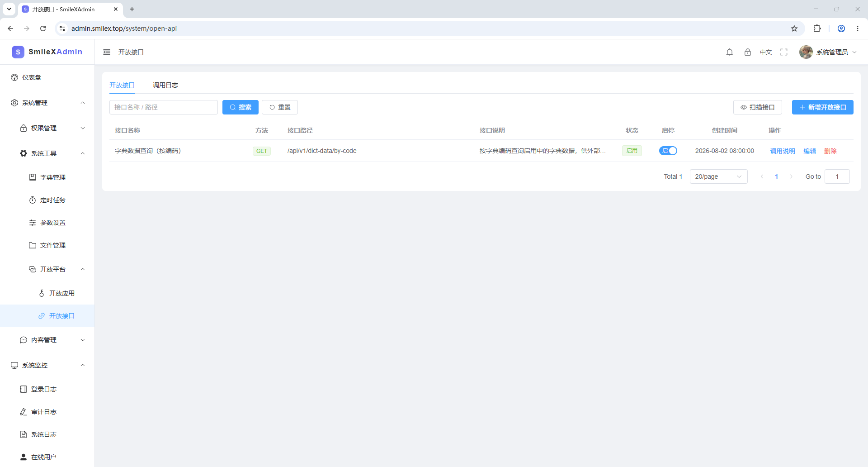This screenshot has height=467, width=868.
Task: Open notifications bell icon
Action: point(730,52)
